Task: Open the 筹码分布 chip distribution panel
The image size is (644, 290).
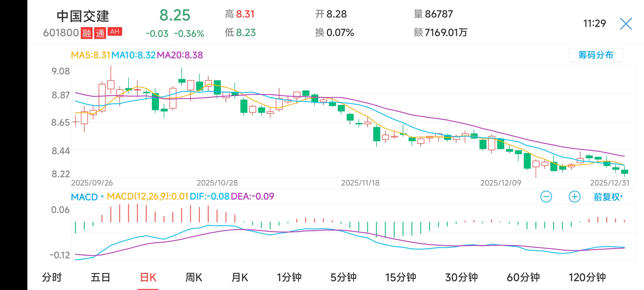Action: click(596, 55)
